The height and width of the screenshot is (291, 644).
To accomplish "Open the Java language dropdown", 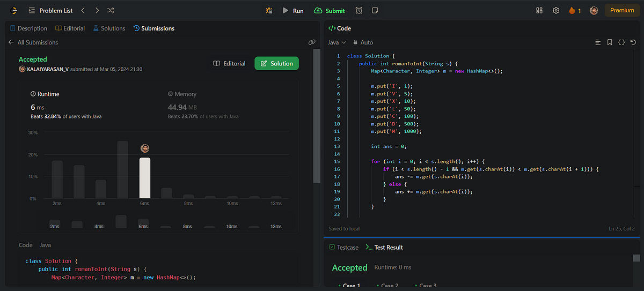I will 337,42.
